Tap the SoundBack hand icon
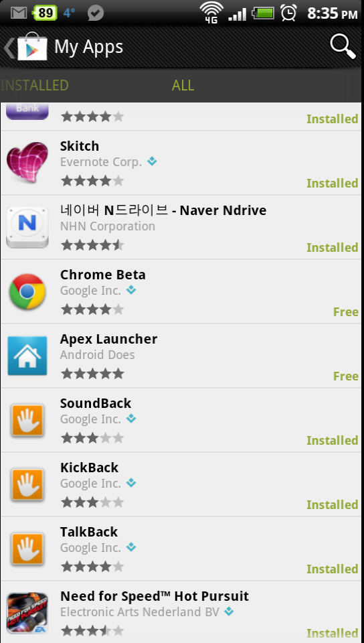 coord(27,421)
